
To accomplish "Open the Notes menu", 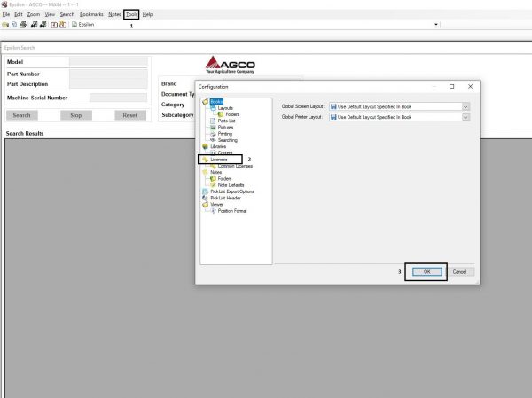I will pyautogui.click(x=114, y=14).
